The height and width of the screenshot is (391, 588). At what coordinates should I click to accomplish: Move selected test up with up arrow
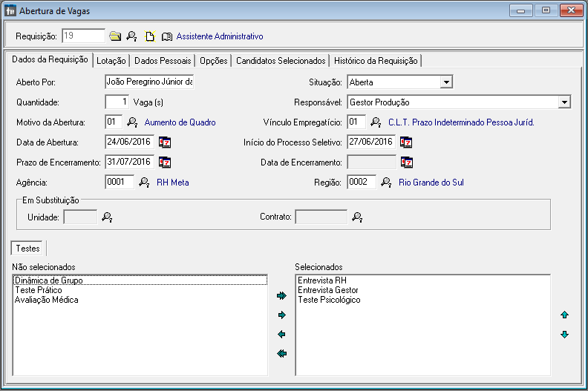pos(564,315)
